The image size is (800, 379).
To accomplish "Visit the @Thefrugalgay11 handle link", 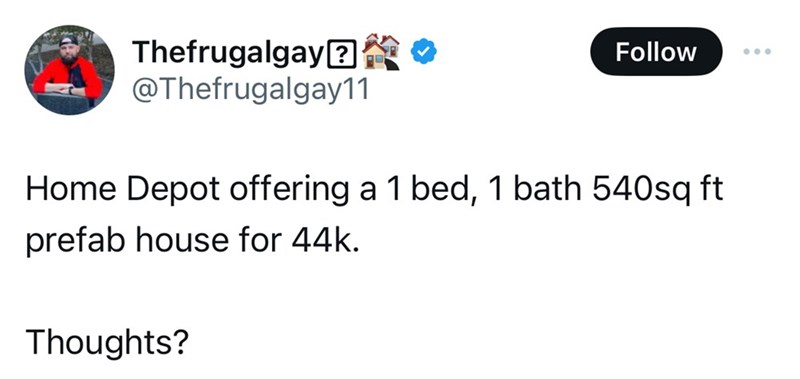I will pos(250,91).
